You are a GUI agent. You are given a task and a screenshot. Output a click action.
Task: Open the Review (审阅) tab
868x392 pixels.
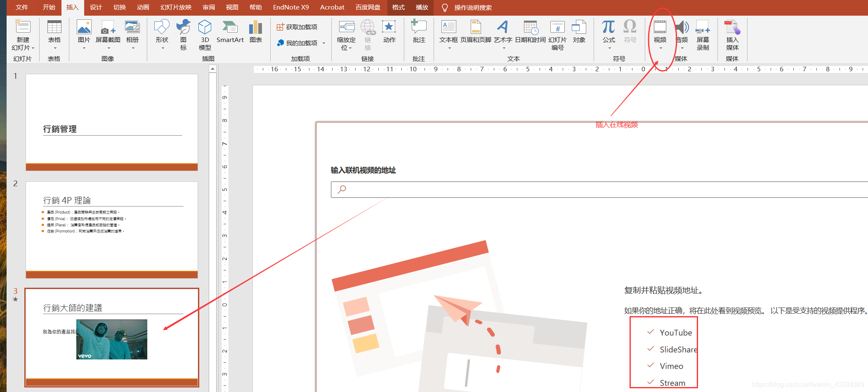(x=209, y=7)
